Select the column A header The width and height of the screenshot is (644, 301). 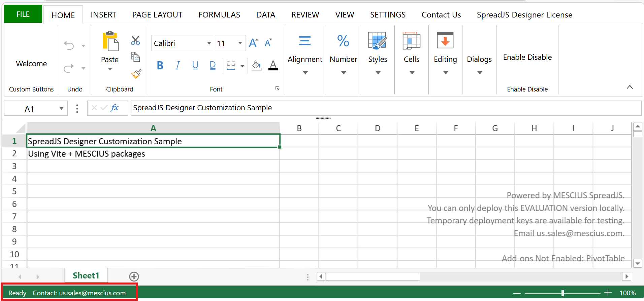[x=153, y=128]
